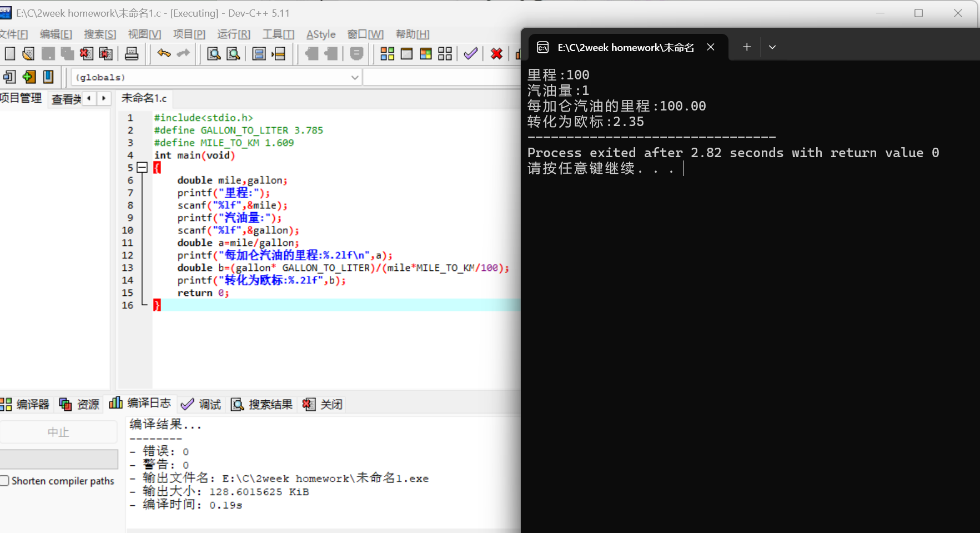Switch to the 编译日志 tab
Viewport: 980px width, 533px height.
pos(140,403)
